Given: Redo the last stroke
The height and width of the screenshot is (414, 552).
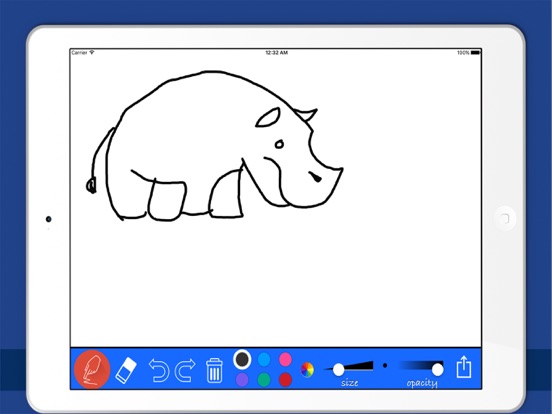Looking at the screenshot, I should 185,370.
